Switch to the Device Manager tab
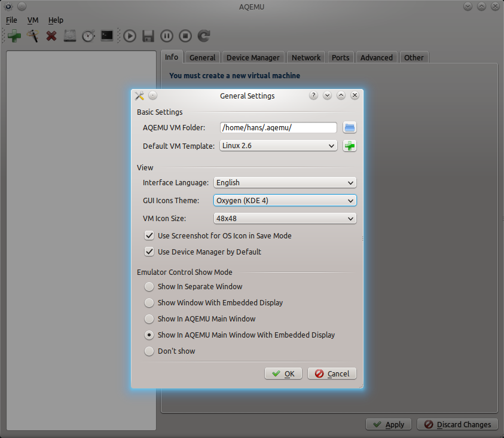This screenshot has height=438, width=504. (x=253, y=57)
